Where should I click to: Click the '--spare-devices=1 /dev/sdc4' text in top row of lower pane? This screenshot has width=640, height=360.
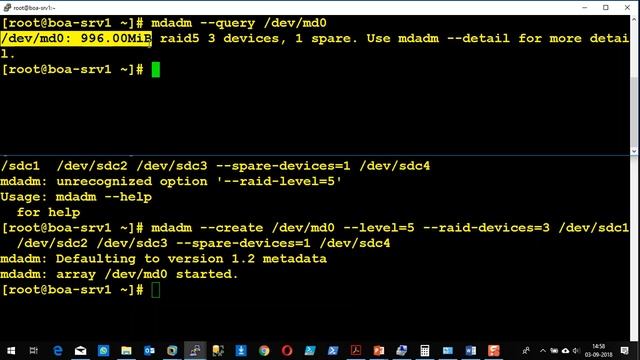(323, 166)
